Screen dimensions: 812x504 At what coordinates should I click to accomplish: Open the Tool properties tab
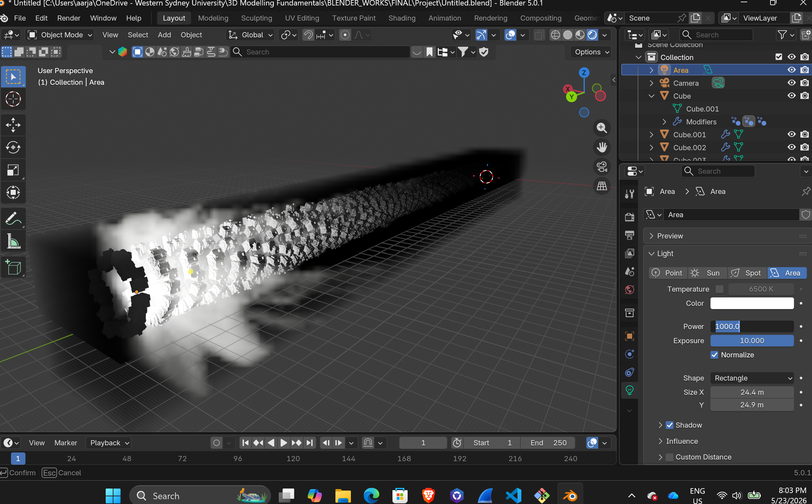[x=629, y=194]
